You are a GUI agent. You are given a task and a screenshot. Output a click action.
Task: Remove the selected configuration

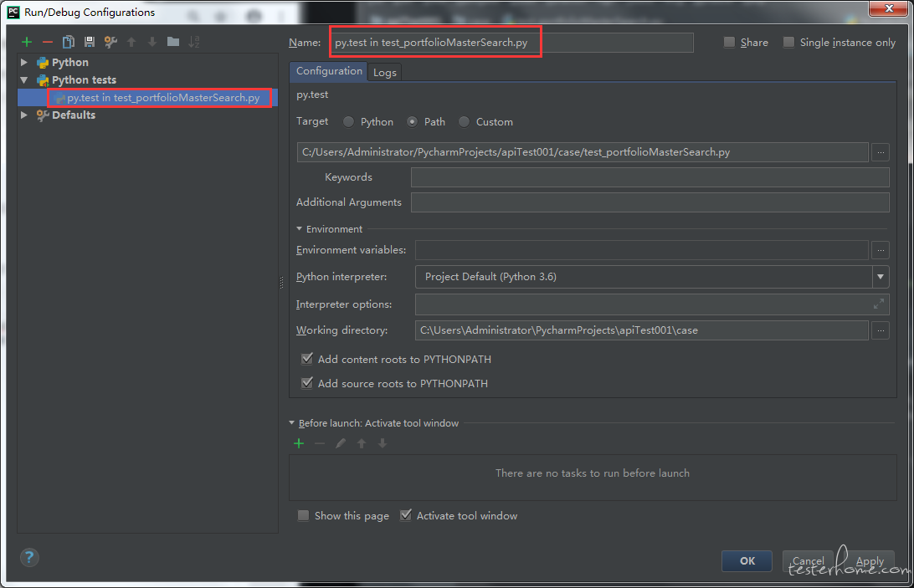coord(48,42)
